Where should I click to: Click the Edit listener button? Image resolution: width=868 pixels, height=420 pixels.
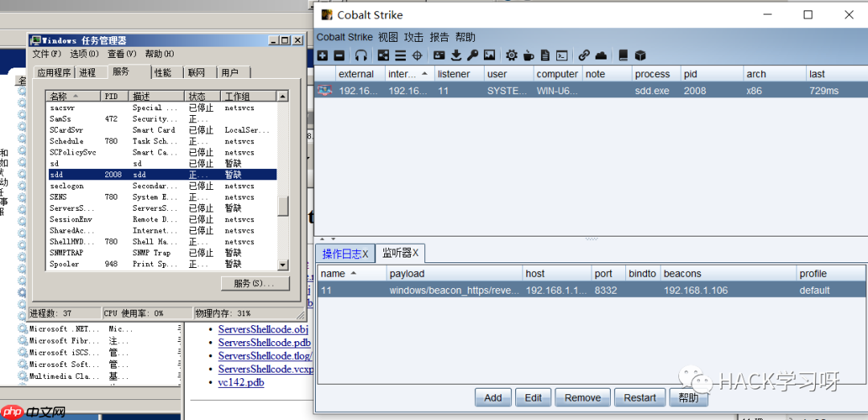click(x=533, y=397)
